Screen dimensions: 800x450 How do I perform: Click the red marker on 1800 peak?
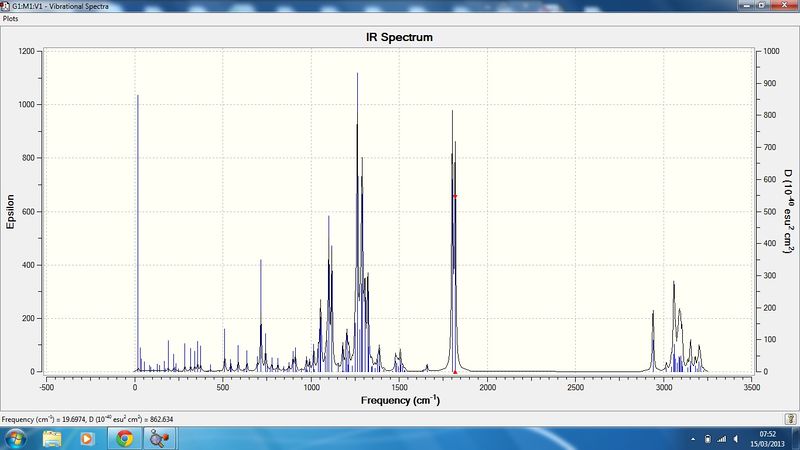455,196
